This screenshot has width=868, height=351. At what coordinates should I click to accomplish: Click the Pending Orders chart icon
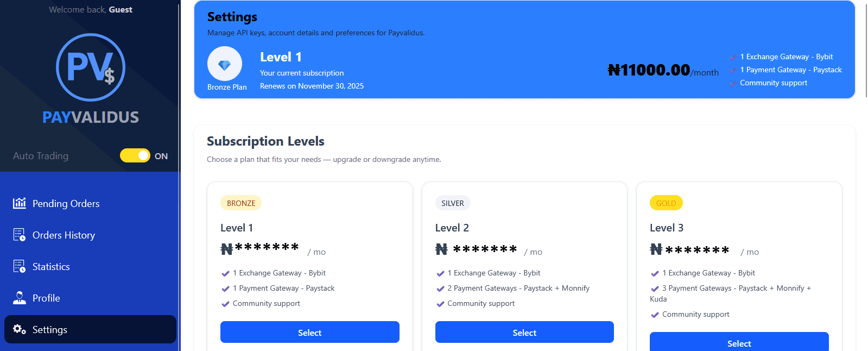coord(20,203)
